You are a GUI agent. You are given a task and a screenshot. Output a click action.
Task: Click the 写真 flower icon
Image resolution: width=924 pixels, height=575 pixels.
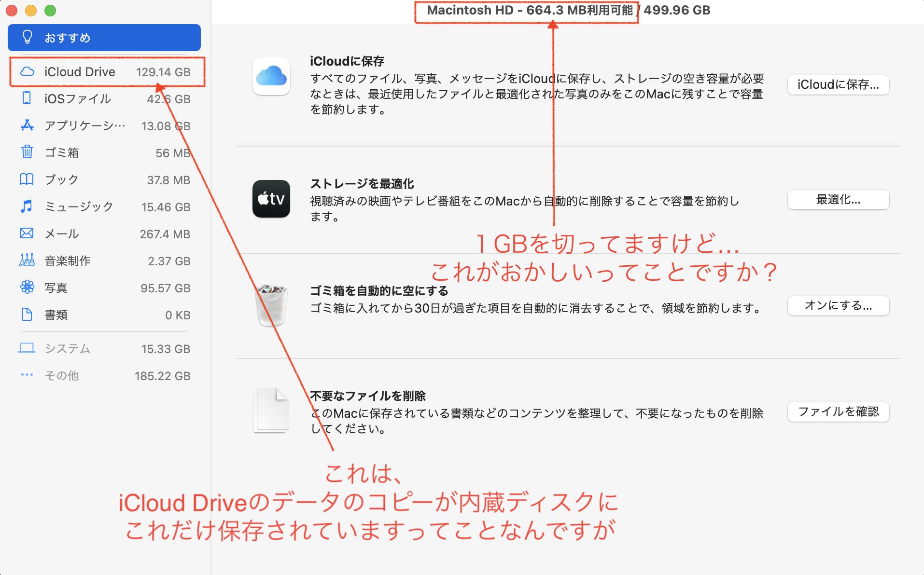point(27,287)
